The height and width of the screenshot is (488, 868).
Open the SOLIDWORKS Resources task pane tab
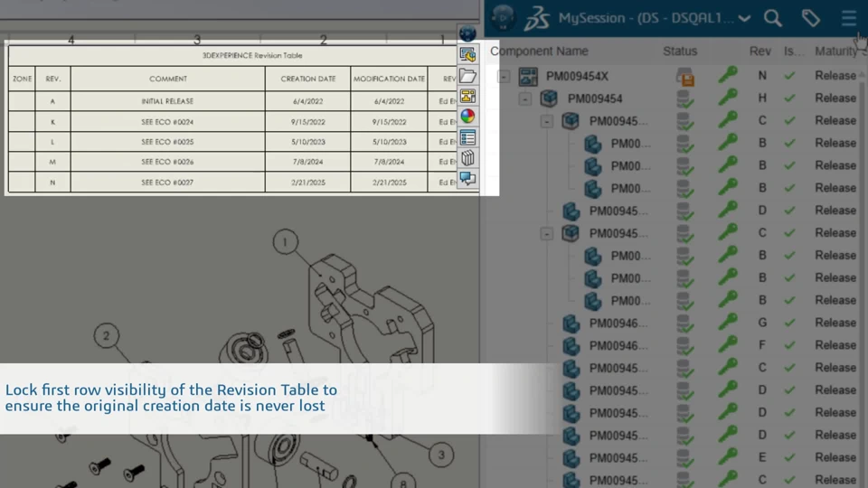click(467, 54)
